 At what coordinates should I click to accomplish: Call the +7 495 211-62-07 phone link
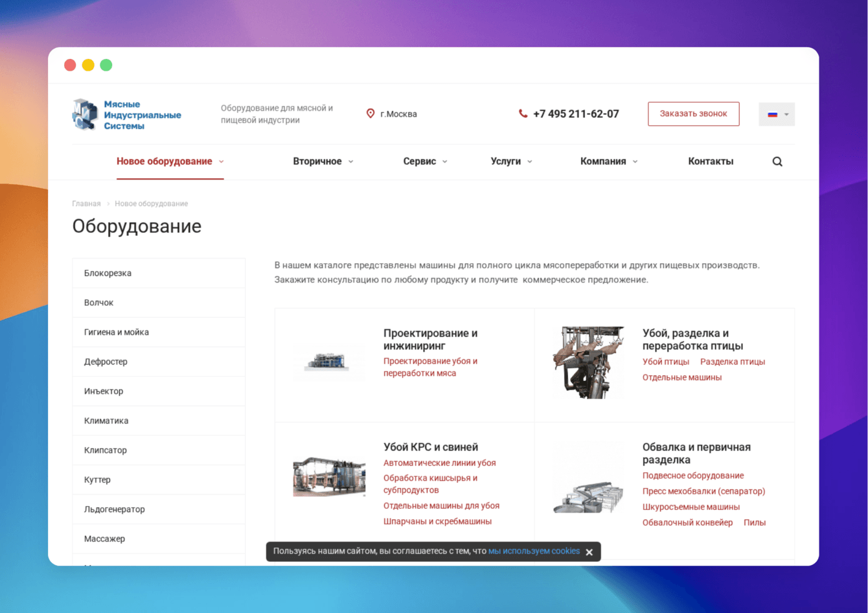576,113
